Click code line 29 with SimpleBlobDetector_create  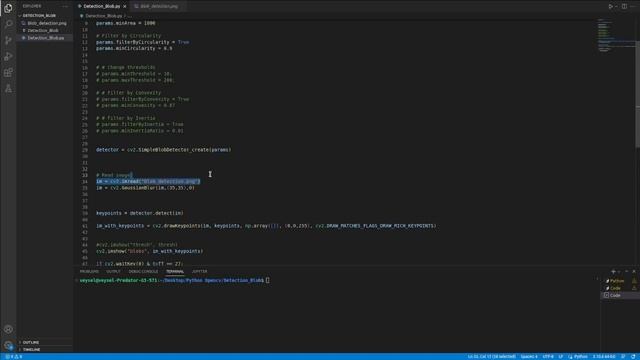163,150
